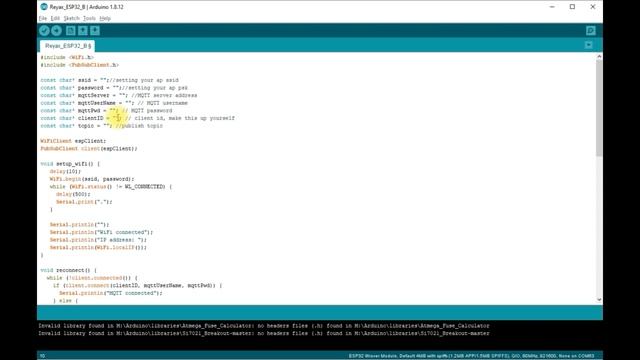Open the Help menu

click(x=105, y=18)
